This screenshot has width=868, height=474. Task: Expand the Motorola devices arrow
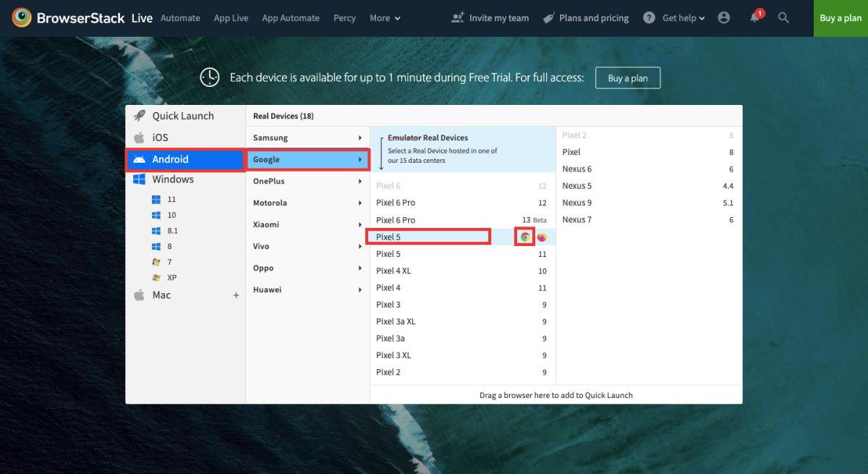360,203
